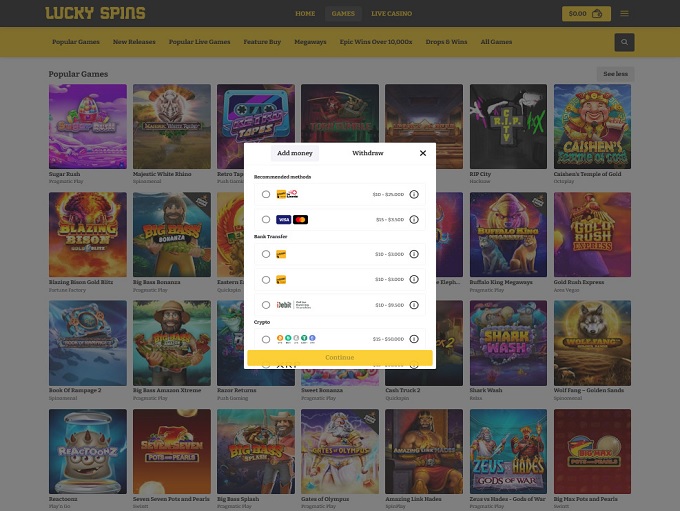The width and height of the screenshot is (680, 511).
Task: Show info for iDebit payment method
Action: point(414,305)
